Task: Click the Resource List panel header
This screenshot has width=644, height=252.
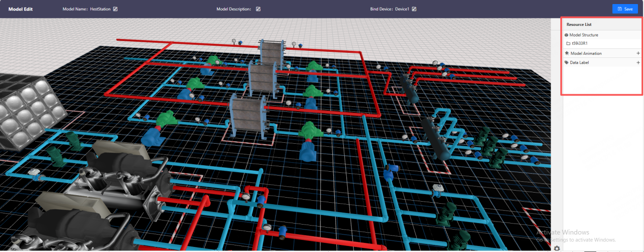Action: [578, 24]
